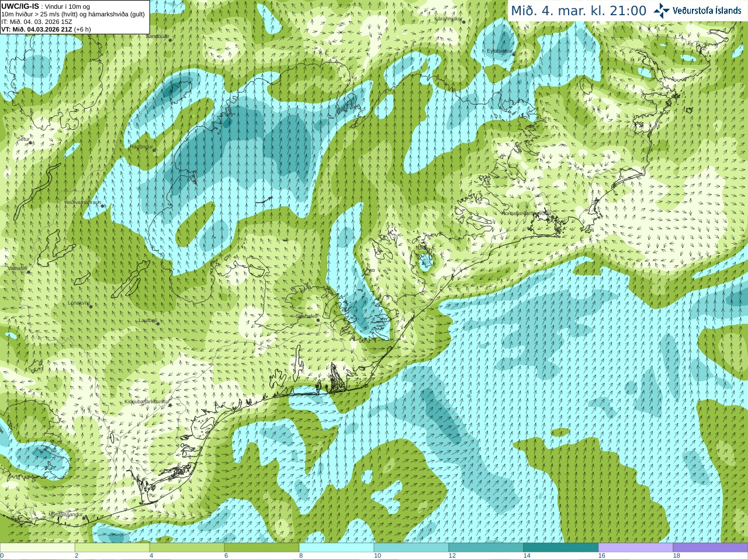The width and height of the screenshot is (748, 560).
Task: Click the 6–8 m/s dark green legend swatch
Action: (262, 548)
